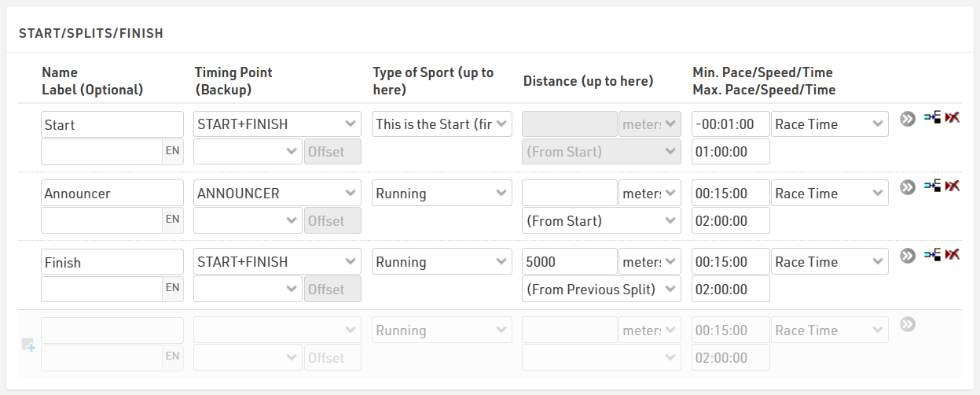Click the EN language button beside the Finish label field
Viewport: 980px width, 395px height.
coord(173,290)
